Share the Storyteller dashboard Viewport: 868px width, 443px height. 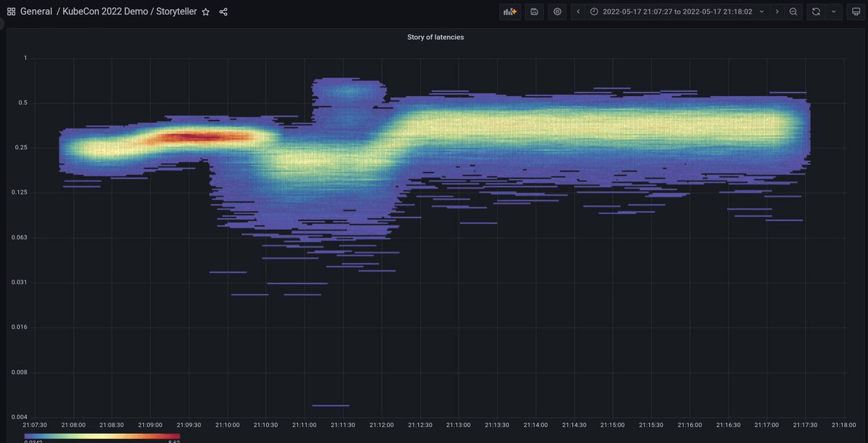point(221,11)
